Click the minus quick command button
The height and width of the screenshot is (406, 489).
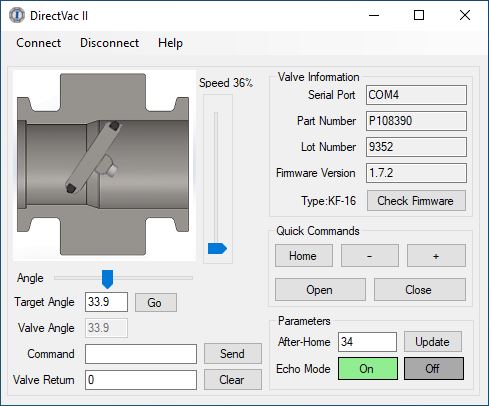(x=370, y=256)
